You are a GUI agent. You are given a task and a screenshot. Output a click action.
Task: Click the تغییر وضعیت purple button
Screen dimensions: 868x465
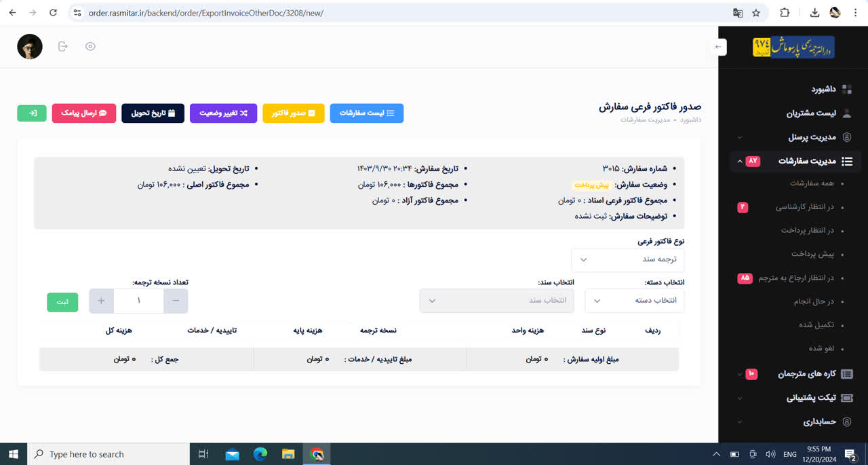[223, 113]
